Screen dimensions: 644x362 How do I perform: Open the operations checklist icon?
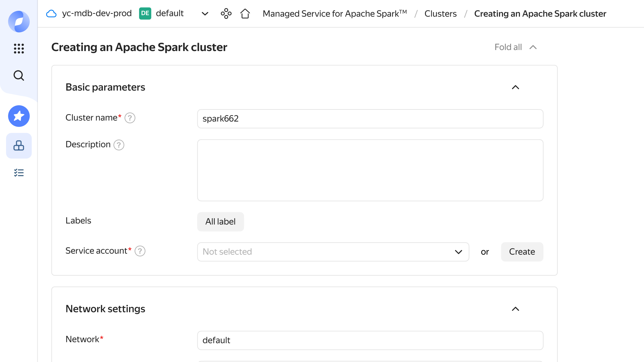(19, 173)
